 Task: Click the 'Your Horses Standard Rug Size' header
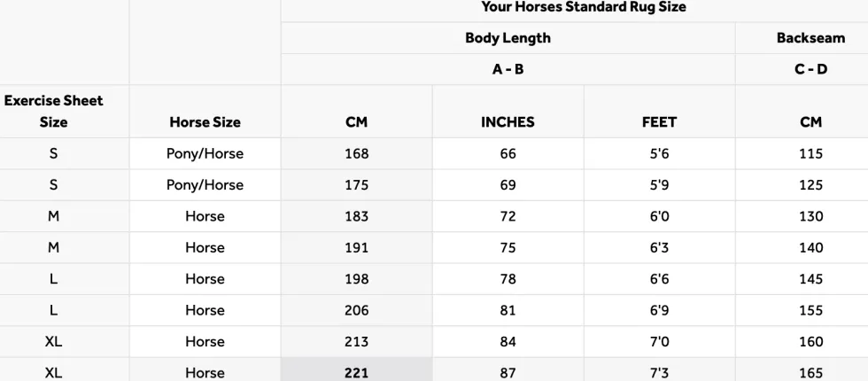(x=584, y=7)
